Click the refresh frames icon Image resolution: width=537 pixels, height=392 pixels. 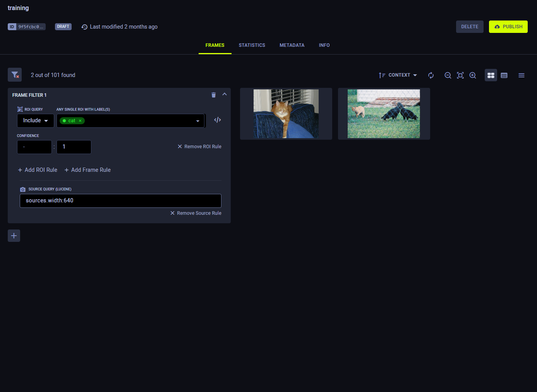click(431, 75)
